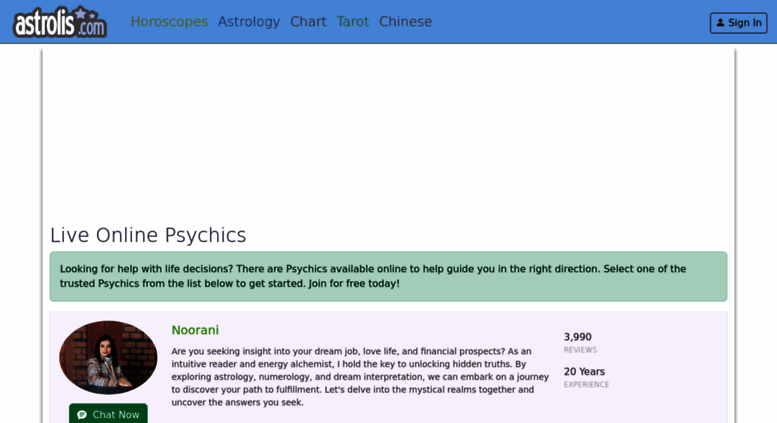Click the astrolis.com logo
Image resolution: width=777 pixels, height=423 pixels.
60,22
